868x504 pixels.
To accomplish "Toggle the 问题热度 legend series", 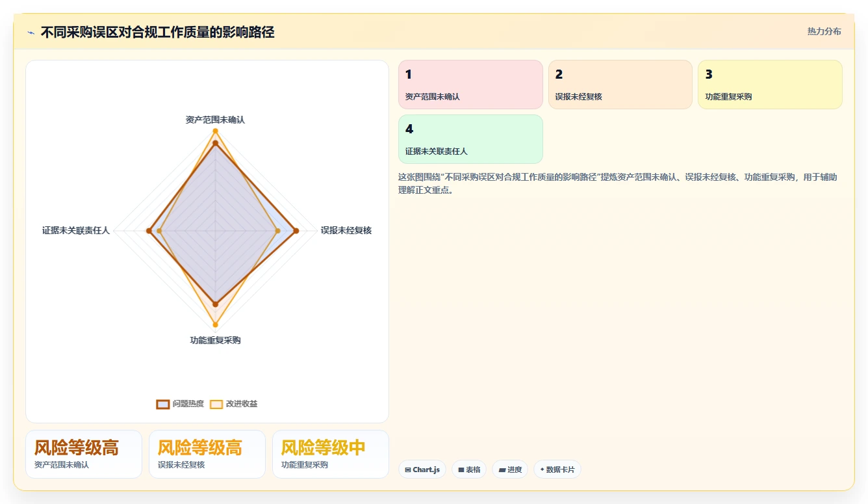I will pyautogui.click(x=180, y=404).
